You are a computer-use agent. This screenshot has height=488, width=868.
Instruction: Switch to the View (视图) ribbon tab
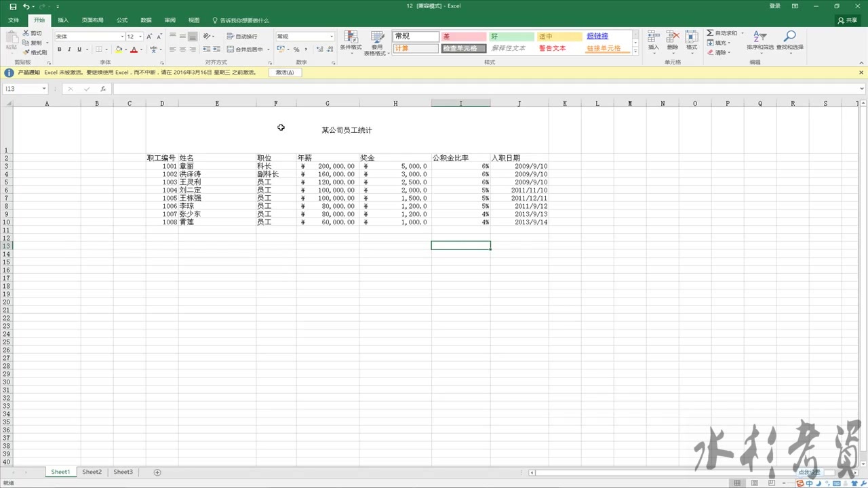click(194, 20)
